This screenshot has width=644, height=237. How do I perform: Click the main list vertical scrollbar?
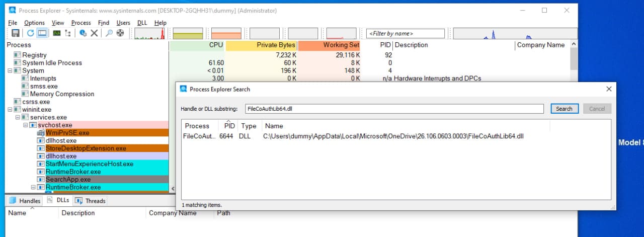(574, 59)
